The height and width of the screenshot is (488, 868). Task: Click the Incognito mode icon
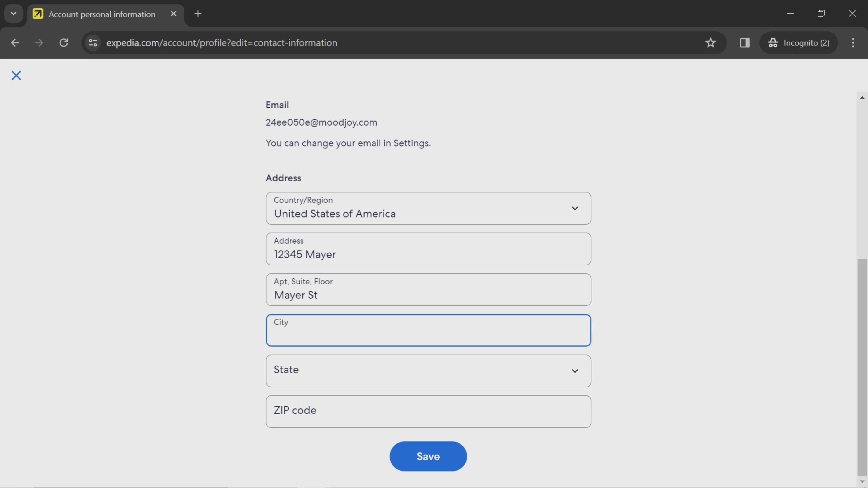(773, 42)
